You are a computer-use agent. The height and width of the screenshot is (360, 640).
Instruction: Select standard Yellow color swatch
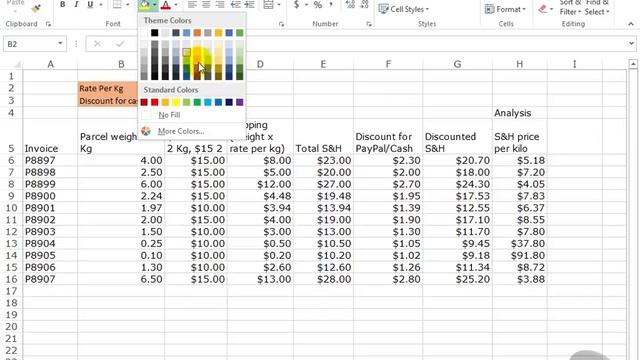click(x=176, y=102)
